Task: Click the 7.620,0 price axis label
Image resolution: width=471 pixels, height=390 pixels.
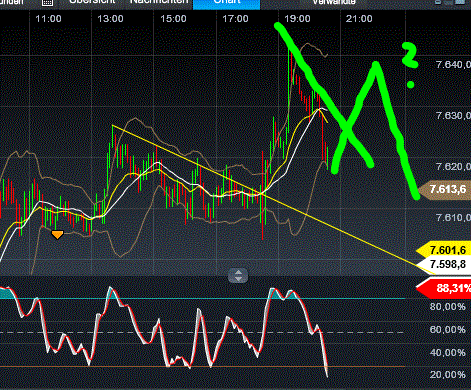Action: (453, 166)
